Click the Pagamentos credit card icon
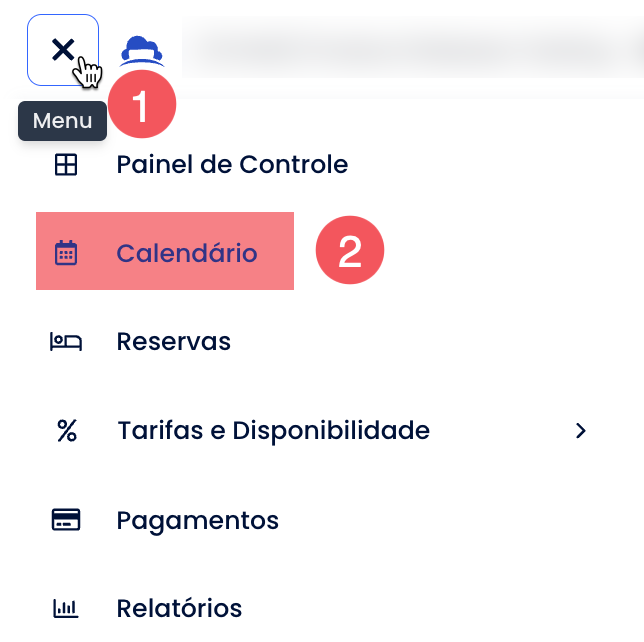This screenshot has height=642, width=644. [x=66, y=520]
